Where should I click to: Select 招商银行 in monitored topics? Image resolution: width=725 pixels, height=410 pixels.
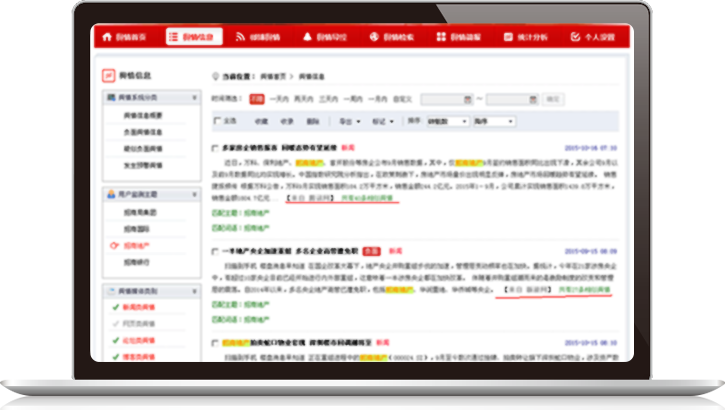pos(136,263)
